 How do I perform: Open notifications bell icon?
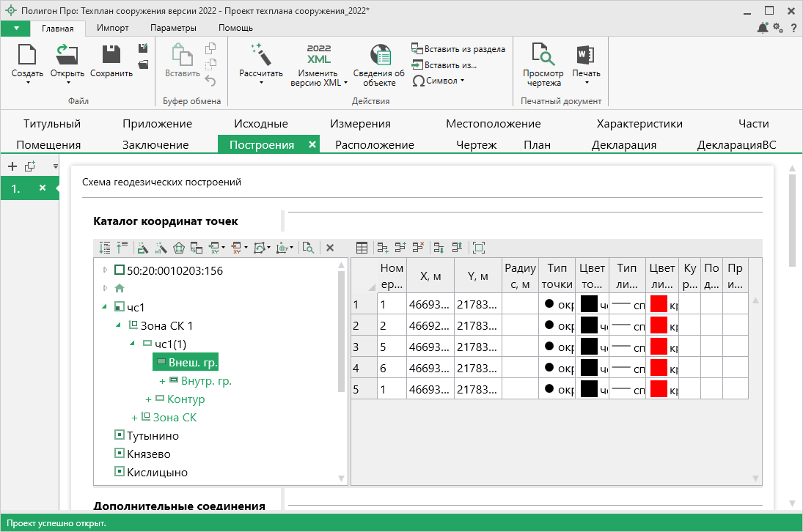[763, 28]
